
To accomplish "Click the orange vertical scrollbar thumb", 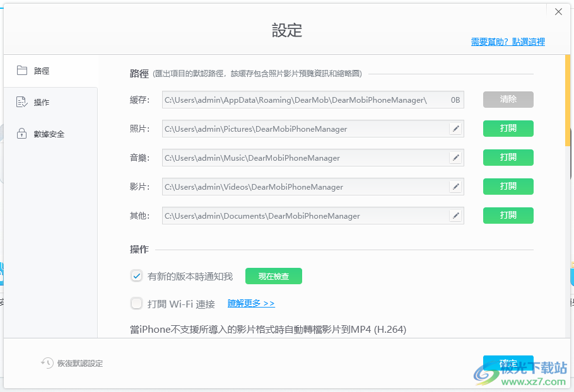I will [x=568, y=100].
